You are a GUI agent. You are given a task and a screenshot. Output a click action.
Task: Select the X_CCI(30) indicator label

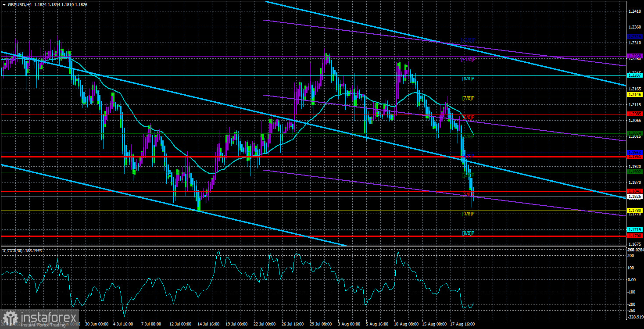(14, 251)
